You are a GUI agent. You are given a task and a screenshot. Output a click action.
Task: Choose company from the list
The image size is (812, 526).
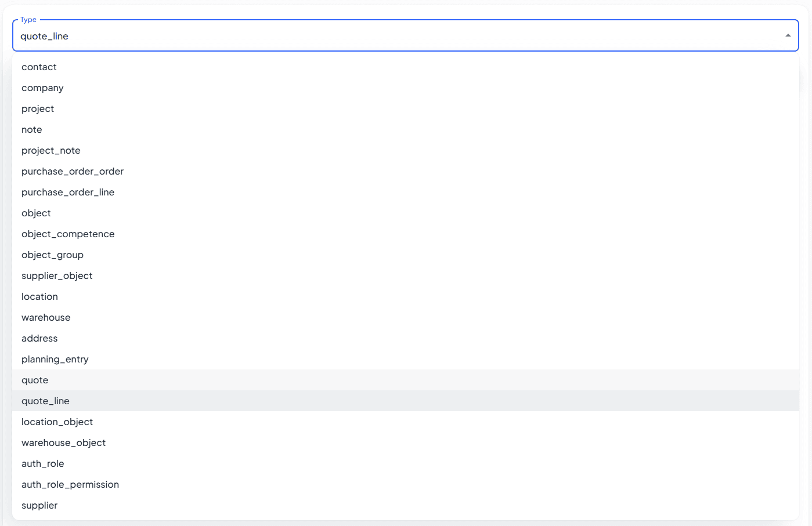pyautogui.click(x=43, y=88)
